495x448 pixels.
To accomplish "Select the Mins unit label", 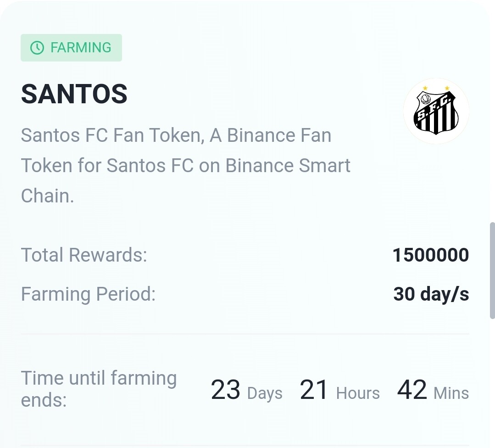I will tap(451, 393).
